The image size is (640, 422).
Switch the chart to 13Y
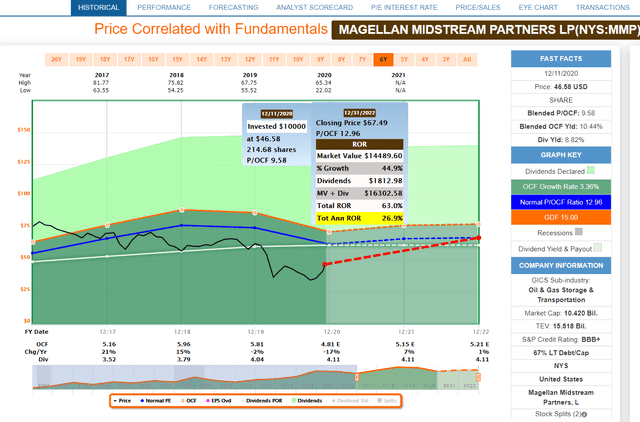[226, 60]
